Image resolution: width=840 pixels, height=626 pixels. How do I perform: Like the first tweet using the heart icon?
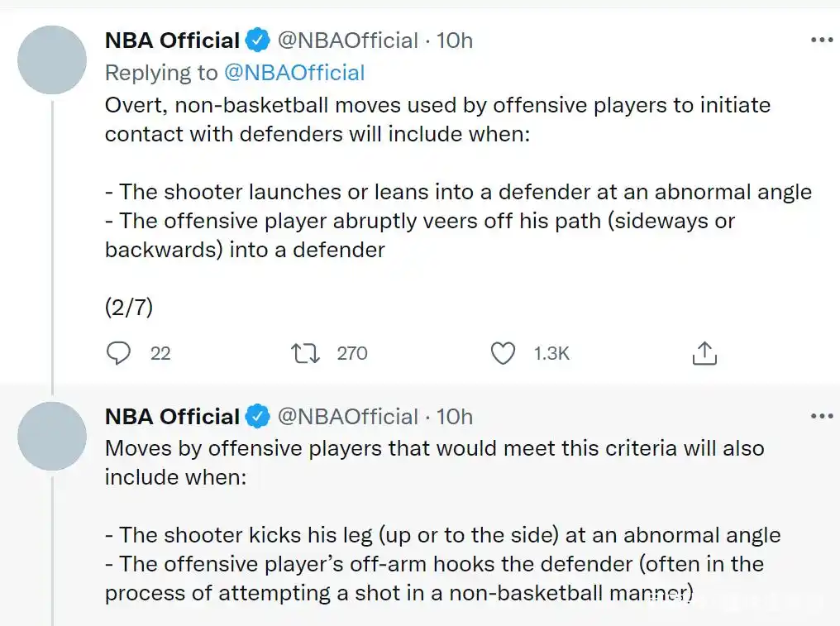pyautogui.click(x=504, y=354)
